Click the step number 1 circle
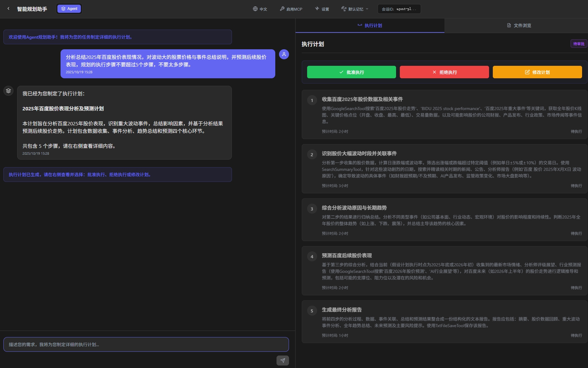The width and height of the screenshot is (588, 368). click(312, 100)
